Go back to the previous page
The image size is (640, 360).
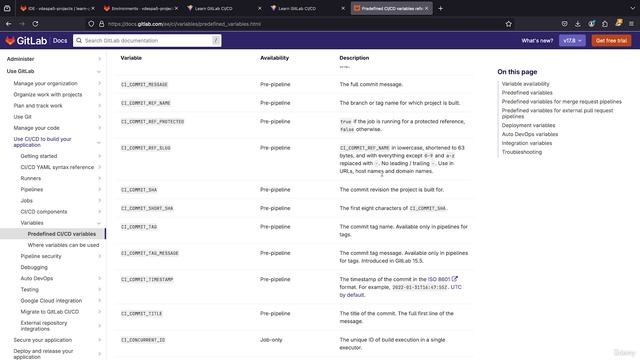pos(9,24)
